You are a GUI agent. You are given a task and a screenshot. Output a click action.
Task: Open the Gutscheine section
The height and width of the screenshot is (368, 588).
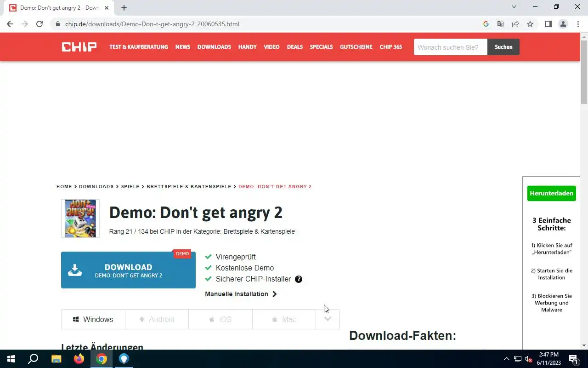pyautogui.click(x=356, y=47)
